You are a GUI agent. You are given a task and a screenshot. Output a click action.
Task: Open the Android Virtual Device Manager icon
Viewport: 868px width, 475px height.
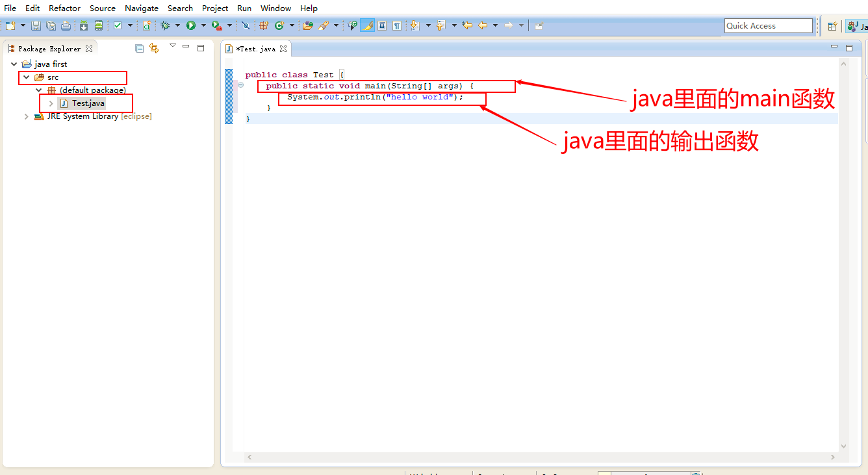click(x=99, y=25)
